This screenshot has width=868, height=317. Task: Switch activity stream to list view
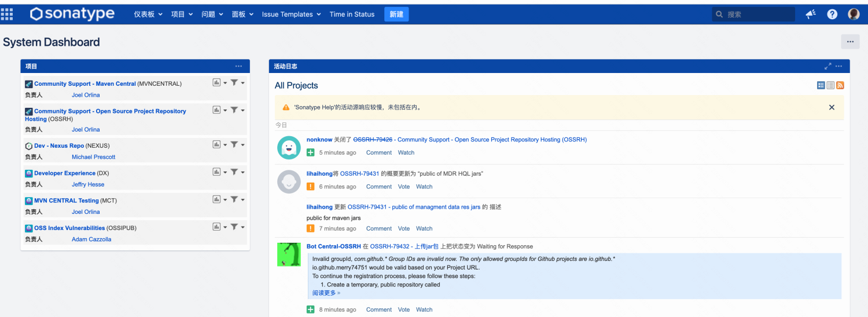pyautogui.click(x=830, y=85)
